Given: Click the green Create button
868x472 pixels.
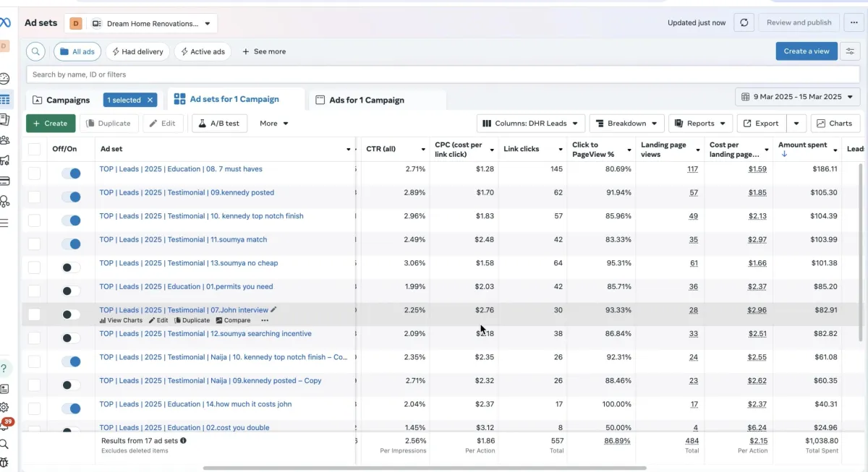Looking at the screenshot, I should [x=51, y=124].
